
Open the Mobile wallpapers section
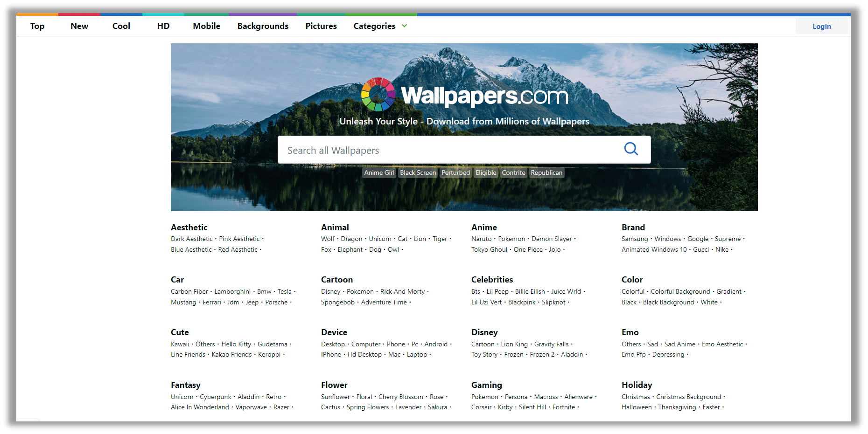pos(207,26)
